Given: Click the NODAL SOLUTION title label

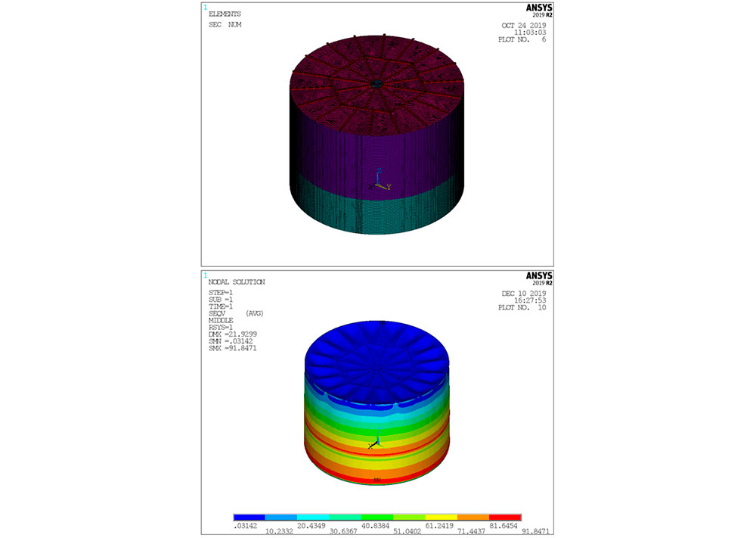Looking at the screenshot, I should click(x=236, y=282).
